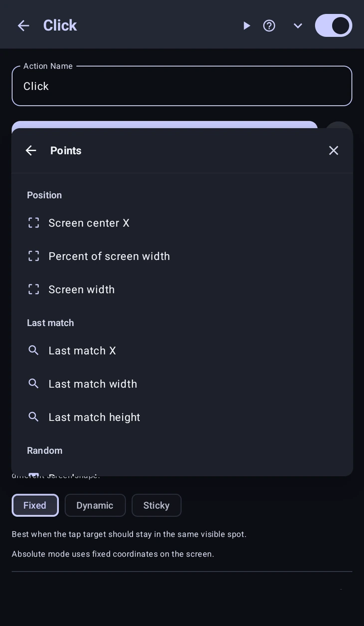Viewport: 364px width, 626px height.
Task: Go back from the Points panel
Action: tap(31, 150)
